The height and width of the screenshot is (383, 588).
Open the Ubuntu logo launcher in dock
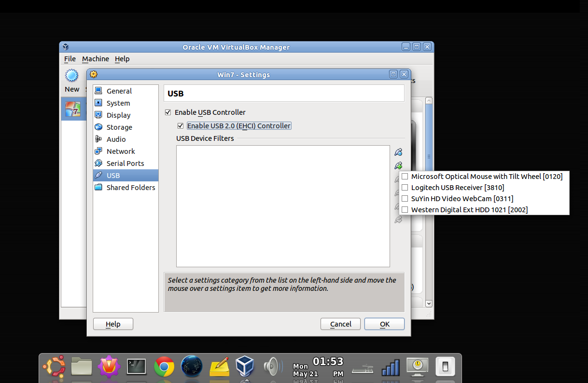pos(54,367)
